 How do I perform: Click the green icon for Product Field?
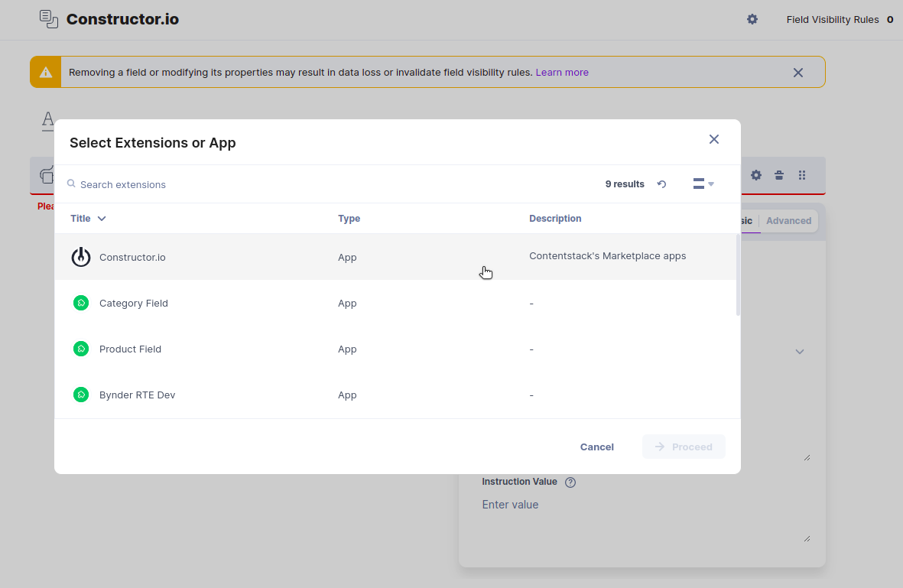(x=81, y=349)
